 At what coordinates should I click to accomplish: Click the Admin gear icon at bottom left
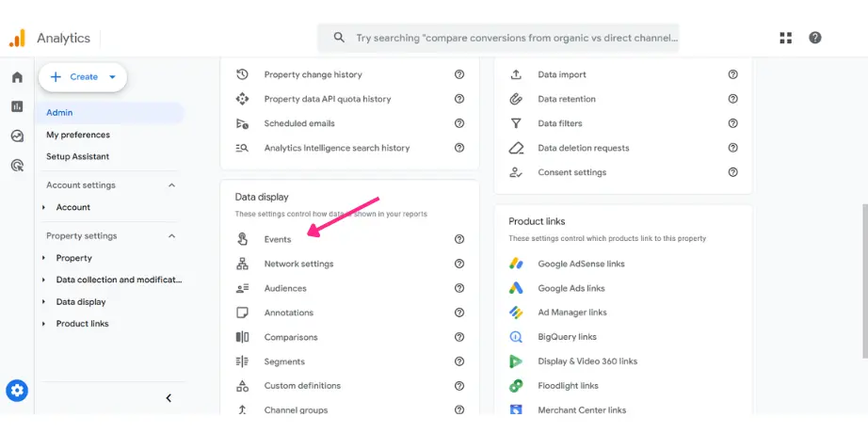click(x=17, y=391)
